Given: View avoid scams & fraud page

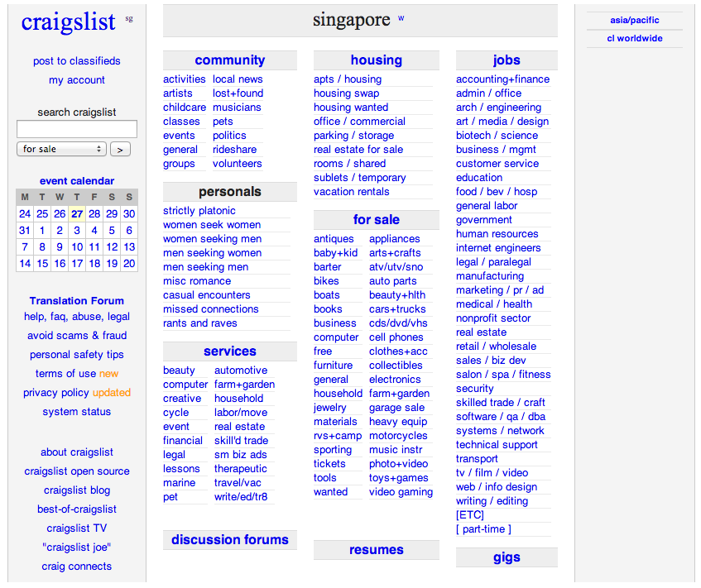Looking at the screenshot, I should point(77,336).
